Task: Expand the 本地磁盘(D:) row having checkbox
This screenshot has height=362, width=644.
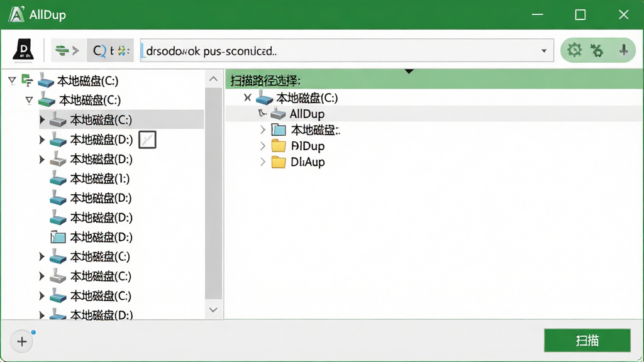Action: click(x=42, y=140)
